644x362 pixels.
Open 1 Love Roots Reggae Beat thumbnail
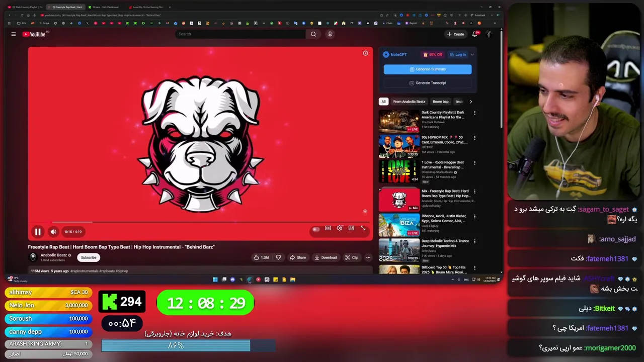tap(399, 171)
